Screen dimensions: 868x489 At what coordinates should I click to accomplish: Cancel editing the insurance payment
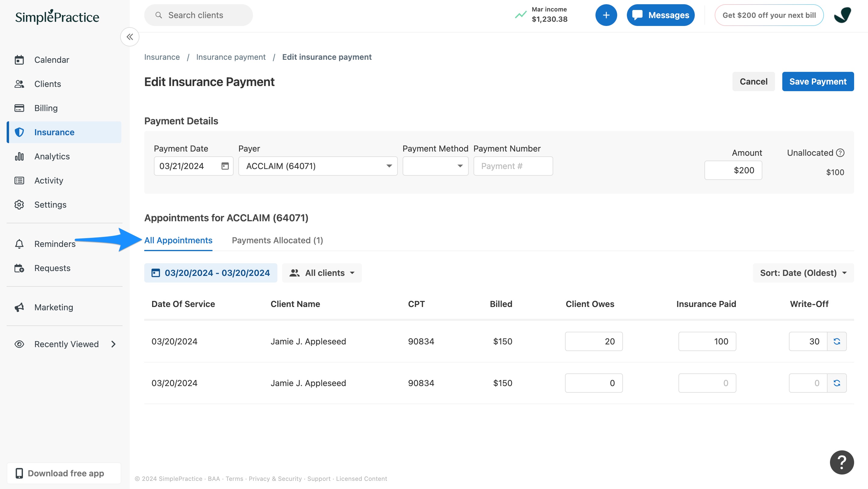[753, 81]
